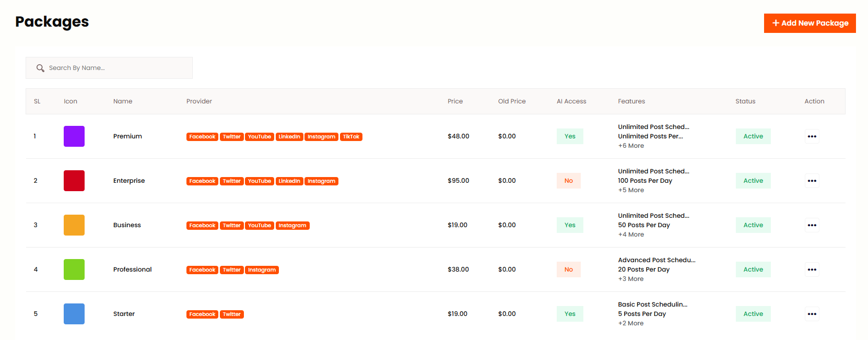
Task: Click the Price column header
Action: coord(455,101)
